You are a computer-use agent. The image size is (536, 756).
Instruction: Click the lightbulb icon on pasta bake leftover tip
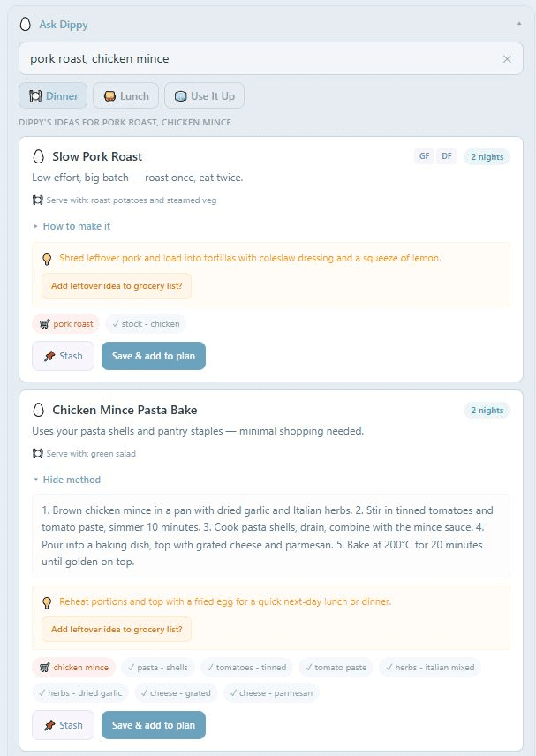[x=47, y=602]
